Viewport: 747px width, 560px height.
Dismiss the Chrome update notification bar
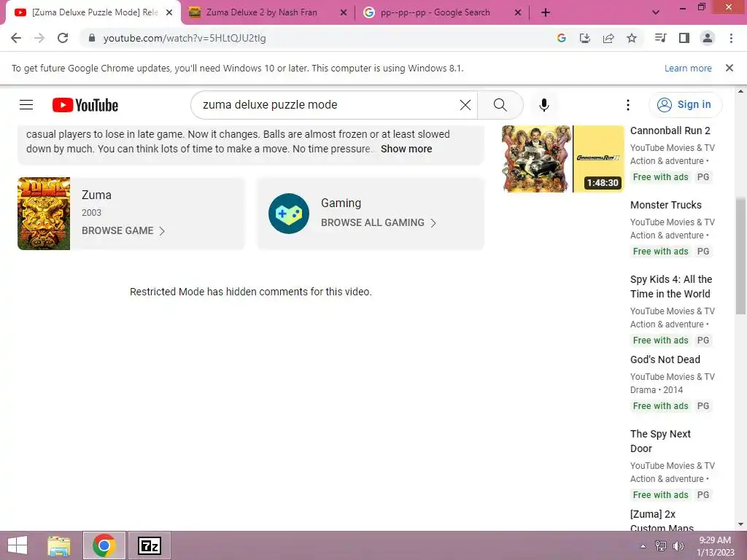tap(729, 68)
